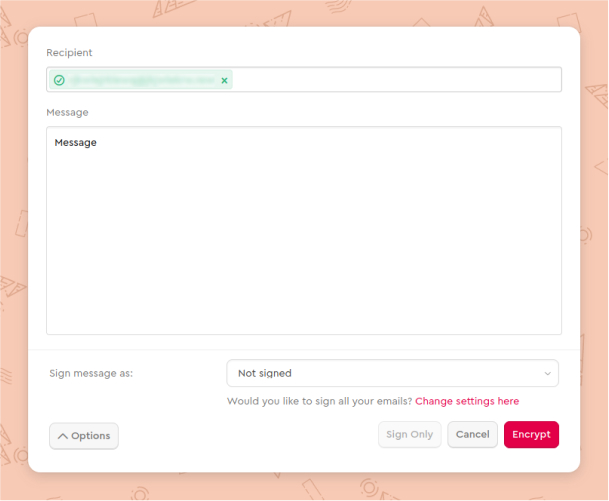
Task: Click the green verified checkmark on recipient
Action: point(59,80)
